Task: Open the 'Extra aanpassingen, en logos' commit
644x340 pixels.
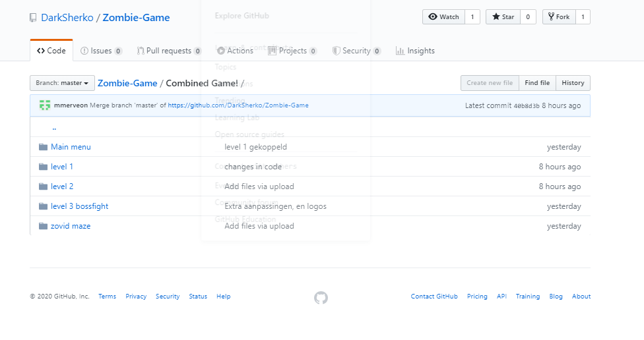Action: click(275, 206)
